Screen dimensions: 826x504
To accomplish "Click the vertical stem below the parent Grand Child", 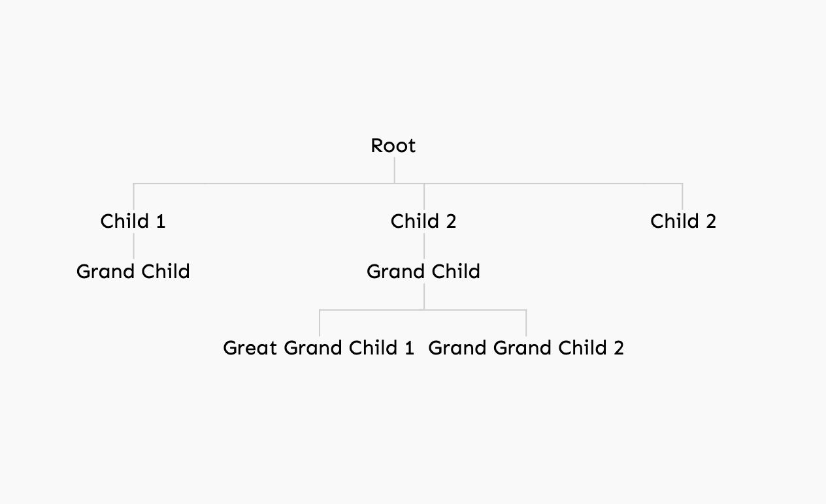I will coord(423,296).
